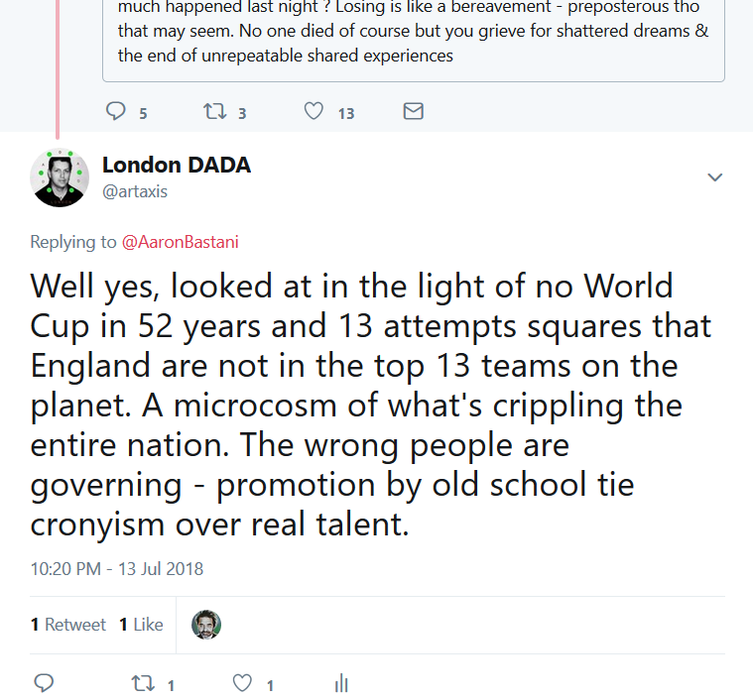View tweet activity analytics bar icon

[x=341, y=683]
